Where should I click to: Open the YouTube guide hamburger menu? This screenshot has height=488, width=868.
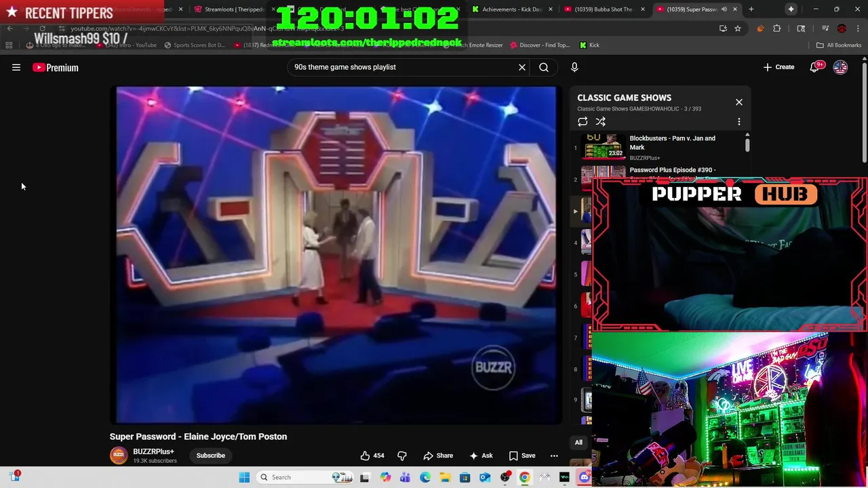tap(16, 67)
